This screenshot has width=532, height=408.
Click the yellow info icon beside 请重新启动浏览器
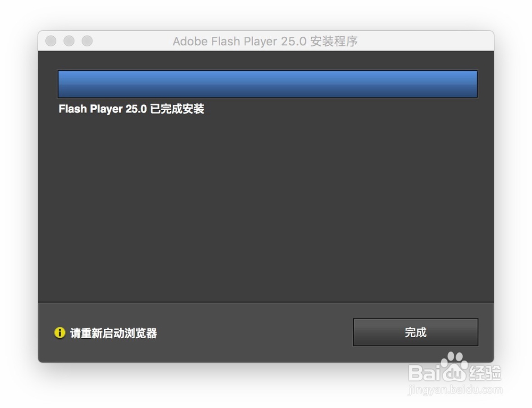coord(60,332)
